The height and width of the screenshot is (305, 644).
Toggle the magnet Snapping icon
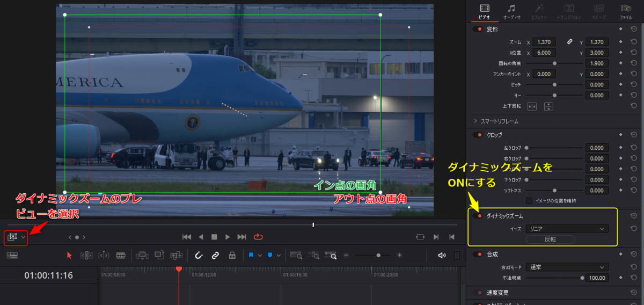(198, 256)
